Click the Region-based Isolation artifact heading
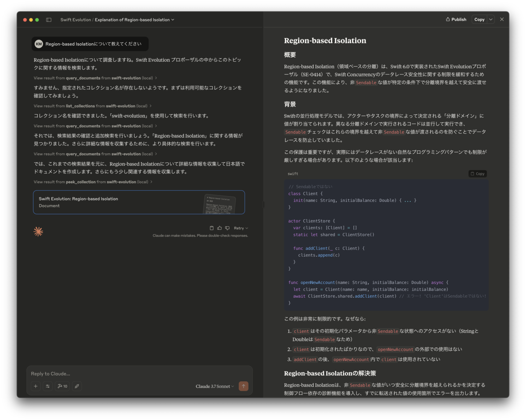The image size is (526, 420). [325, 41]
